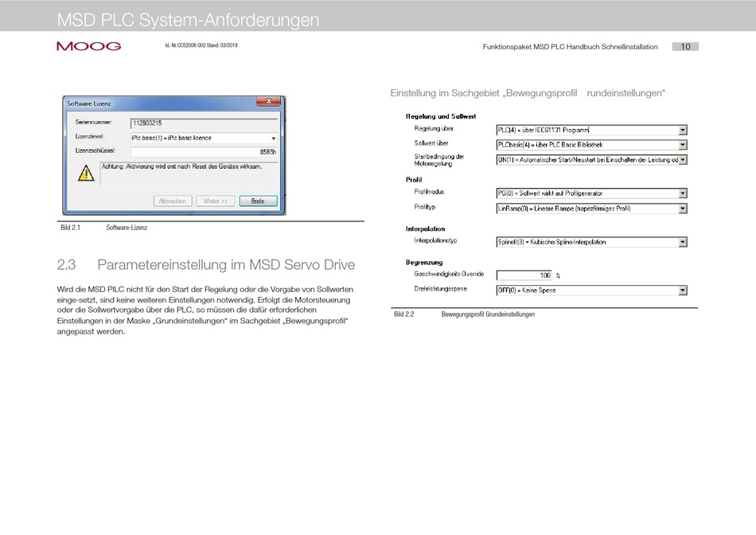The width and height of the screenshot is (756, 535).
Task: Click the 'Interpolation' section label
Action: [x=425, y=228]
